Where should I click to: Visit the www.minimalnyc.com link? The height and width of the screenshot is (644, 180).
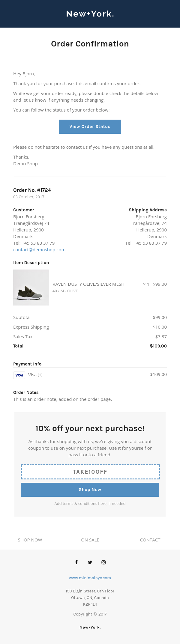pos(90,578)
